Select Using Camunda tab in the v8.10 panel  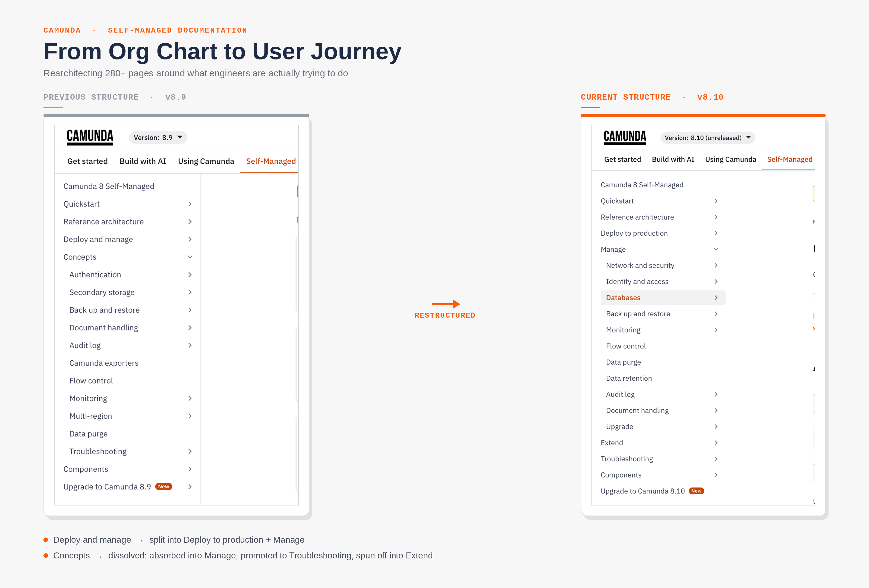point(731,159)
